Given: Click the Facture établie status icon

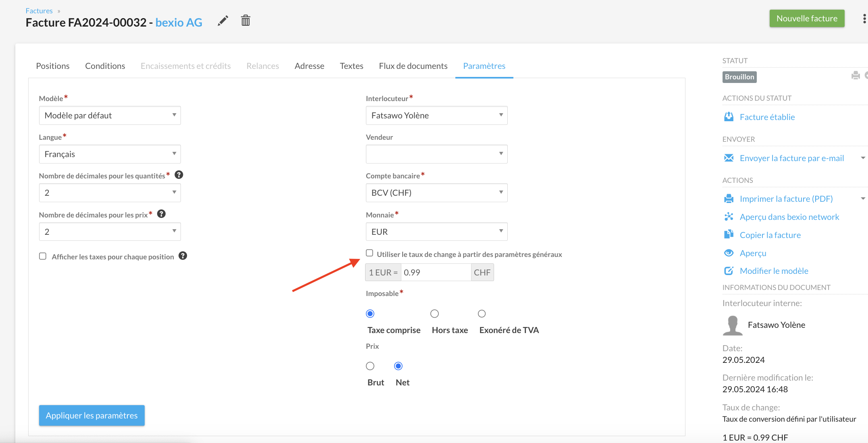Looking at the screenshot, I should tap(729, 117).
